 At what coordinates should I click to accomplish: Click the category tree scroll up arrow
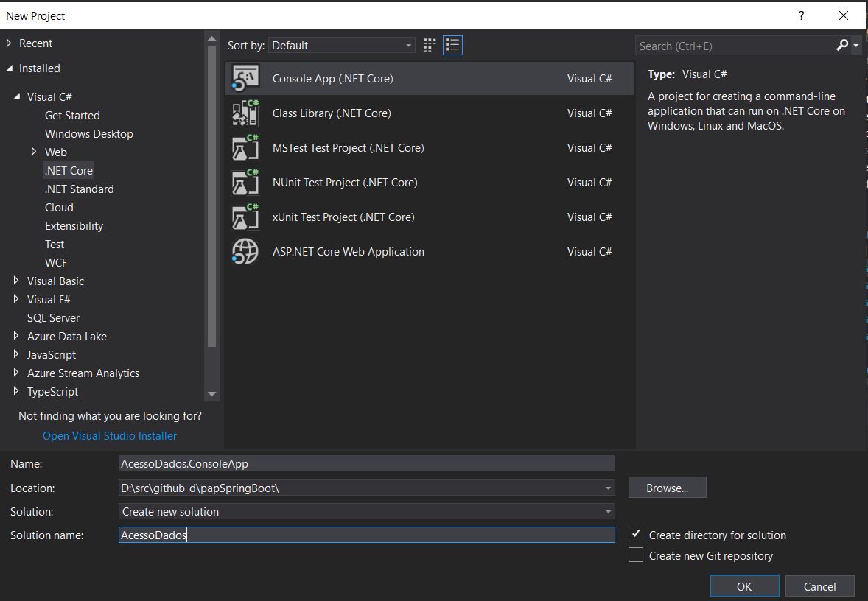(211, 39)
